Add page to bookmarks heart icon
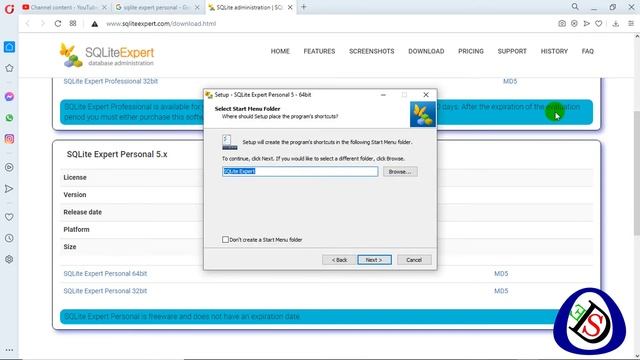Screen dimensions: 640x360 click(x=598, y=24)
